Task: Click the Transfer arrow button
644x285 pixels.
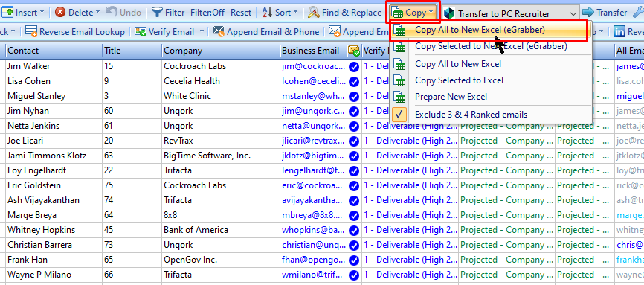Action: point(605,13)
